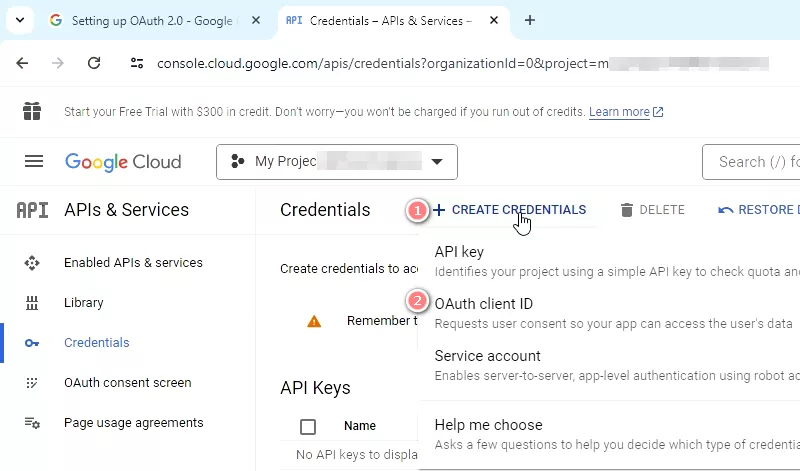The image size is (800, 471).
Task: Click the free trial gift icon
Action: coord(32,111)
